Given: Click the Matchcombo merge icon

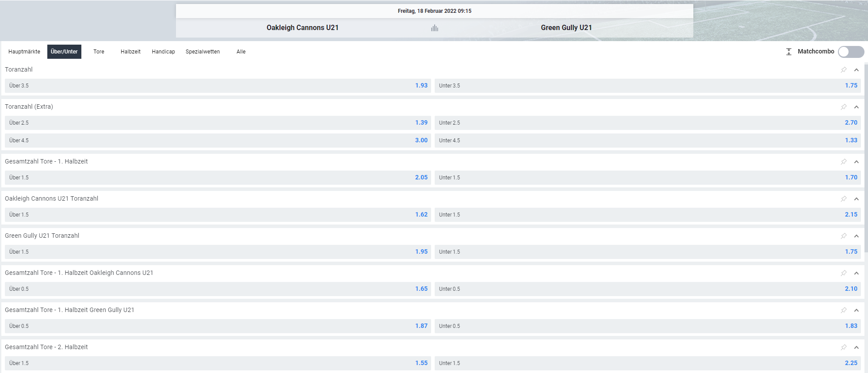Looking at the screenshot, I should [789, 52].
